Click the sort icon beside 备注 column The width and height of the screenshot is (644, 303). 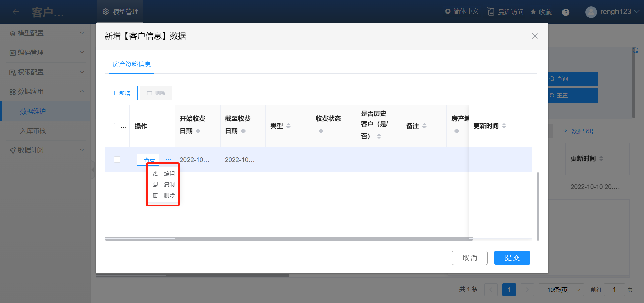pyautogui.click(x=424, y=126)
